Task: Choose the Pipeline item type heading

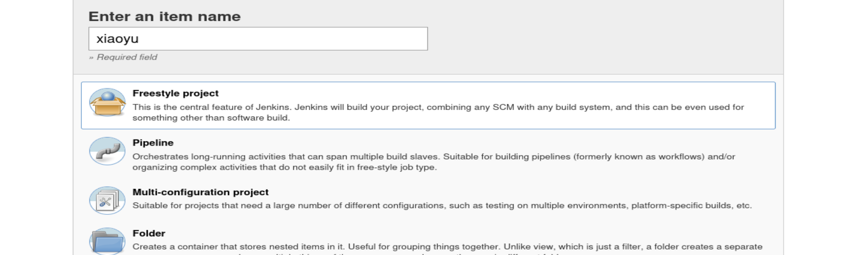Action: coord(153,143)
